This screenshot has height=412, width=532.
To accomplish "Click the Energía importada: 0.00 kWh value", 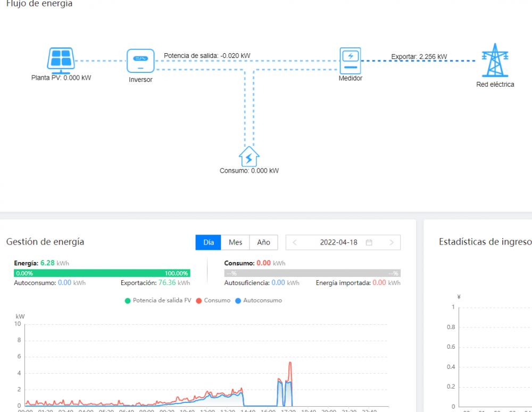I will (x=358, y=282).
